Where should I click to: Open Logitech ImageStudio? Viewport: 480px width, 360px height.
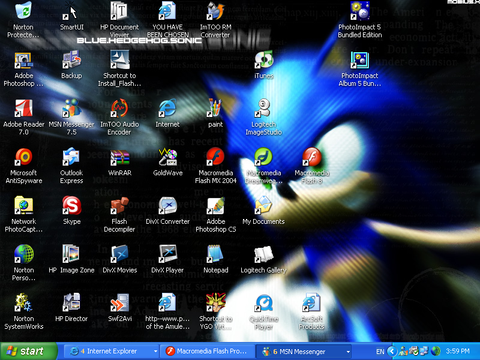coord(264,108)
